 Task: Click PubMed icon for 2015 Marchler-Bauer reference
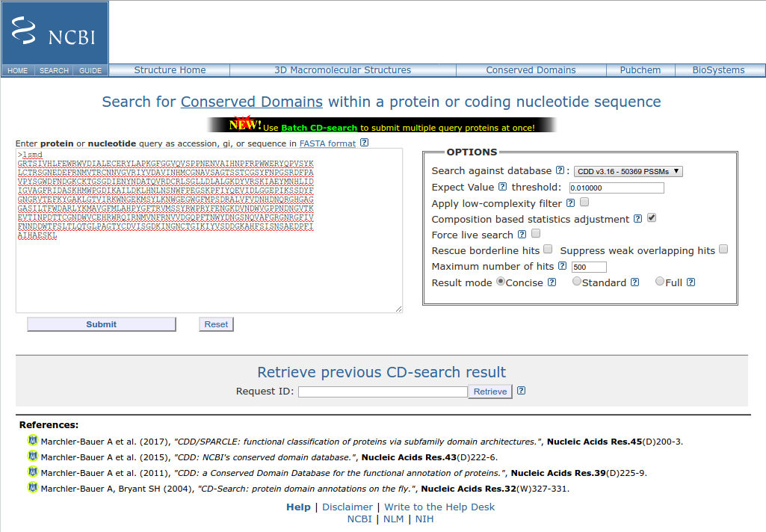click(33, 457)
